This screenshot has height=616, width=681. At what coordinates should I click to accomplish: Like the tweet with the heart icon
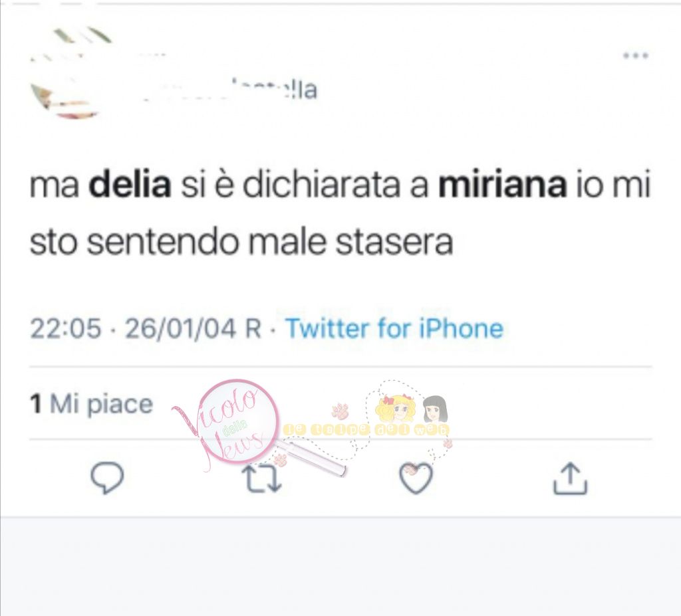pos(416,478)
